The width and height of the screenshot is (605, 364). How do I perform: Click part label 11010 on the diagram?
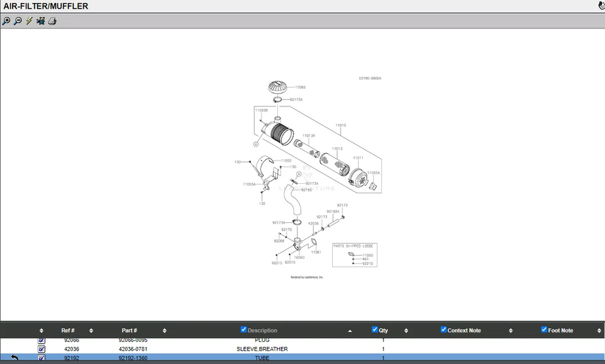pos(341,125)
